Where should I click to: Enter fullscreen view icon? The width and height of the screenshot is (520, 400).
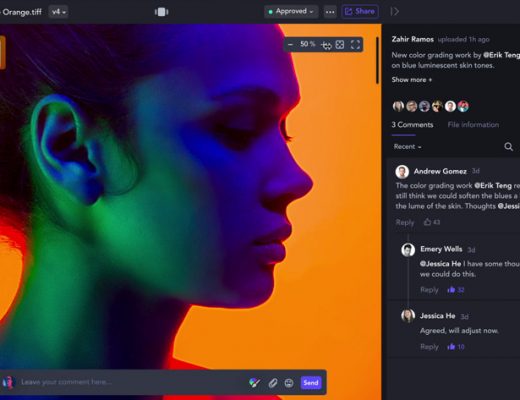click(355, 45)
